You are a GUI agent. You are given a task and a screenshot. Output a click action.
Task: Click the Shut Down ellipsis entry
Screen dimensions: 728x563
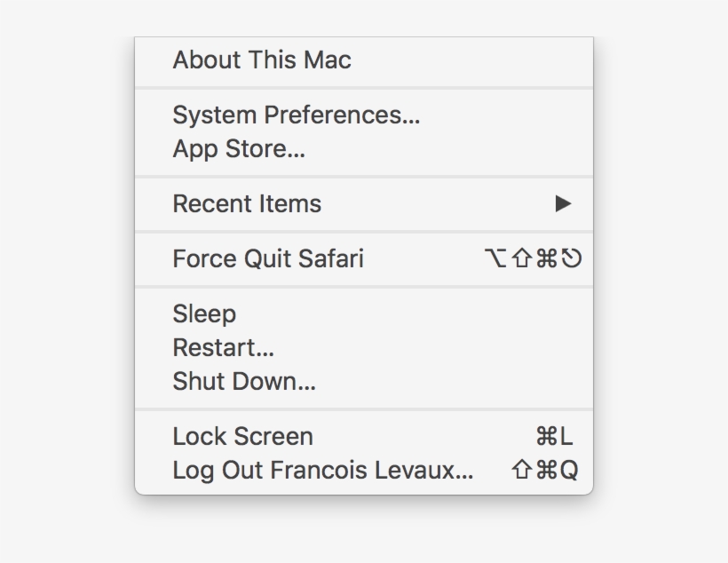tap(242, 380)
